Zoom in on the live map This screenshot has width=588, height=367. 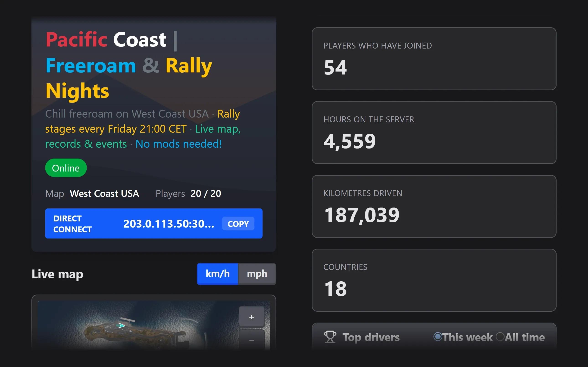(252, 317)
